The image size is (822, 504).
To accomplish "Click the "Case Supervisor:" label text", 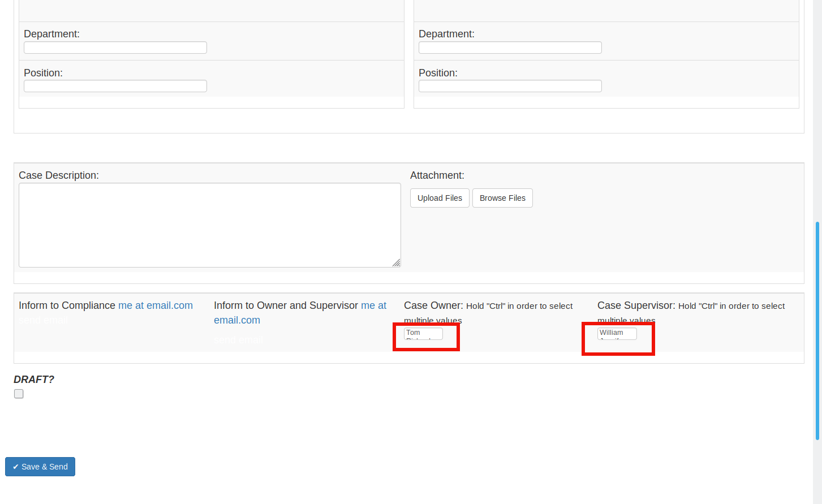I will pyautogui.click(x=636, y=305).
